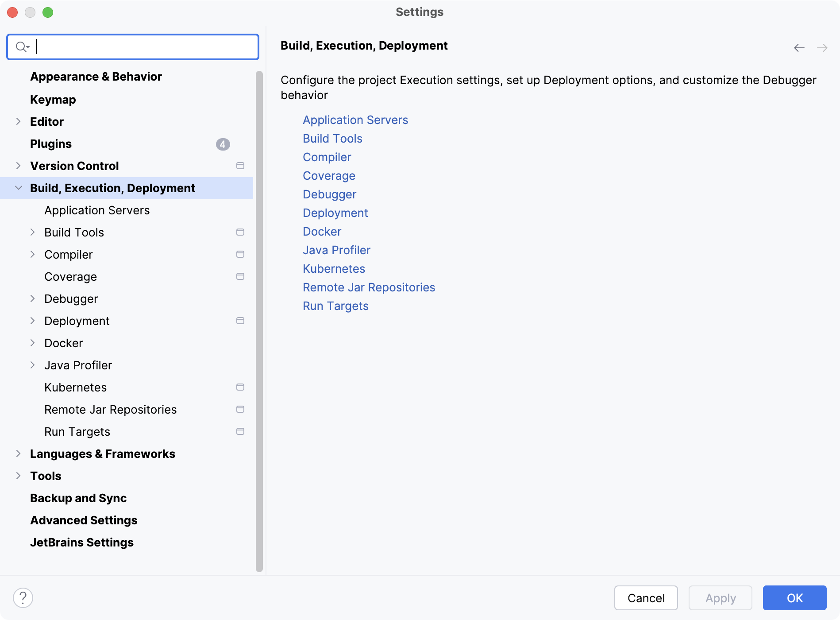840x620 pixels.
Task: Click the project icon next to Version Control
Action: 240,166
